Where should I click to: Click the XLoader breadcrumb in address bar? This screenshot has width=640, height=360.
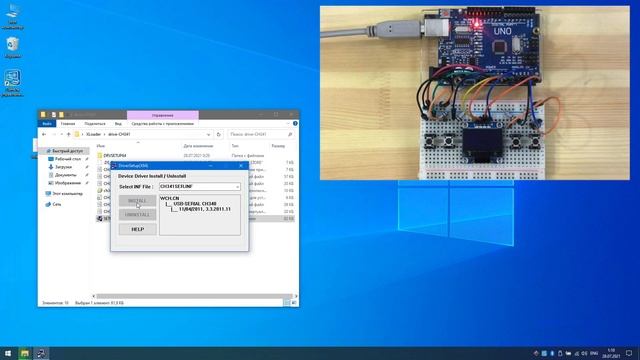(93, 134)
